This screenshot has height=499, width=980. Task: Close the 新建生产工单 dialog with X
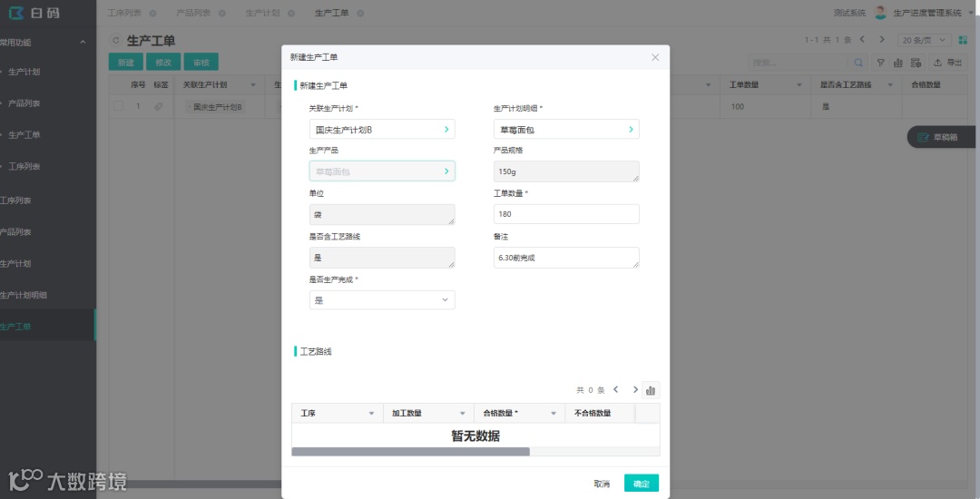click(655, 57)
